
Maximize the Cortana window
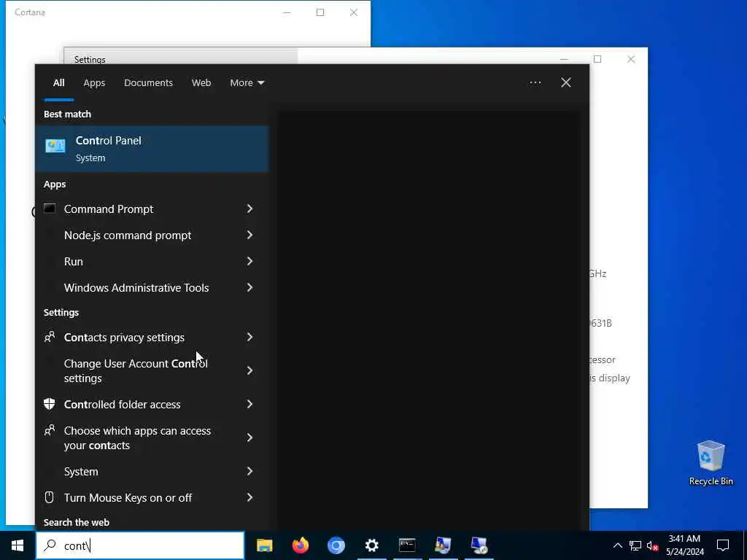320,12
